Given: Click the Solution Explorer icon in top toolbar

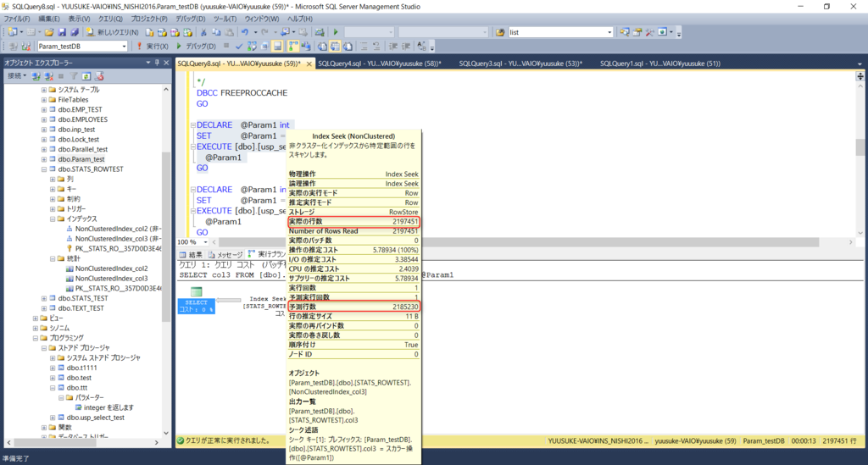Looking at the screenshot, I should coord(625,32).
